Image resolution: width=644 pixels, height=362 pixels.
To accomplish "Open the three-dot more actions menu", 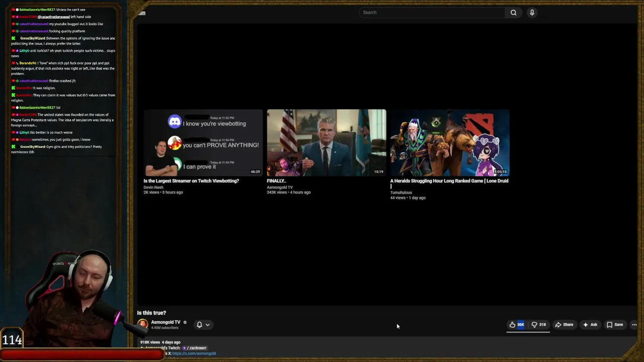I will click(x=634, y=325).
